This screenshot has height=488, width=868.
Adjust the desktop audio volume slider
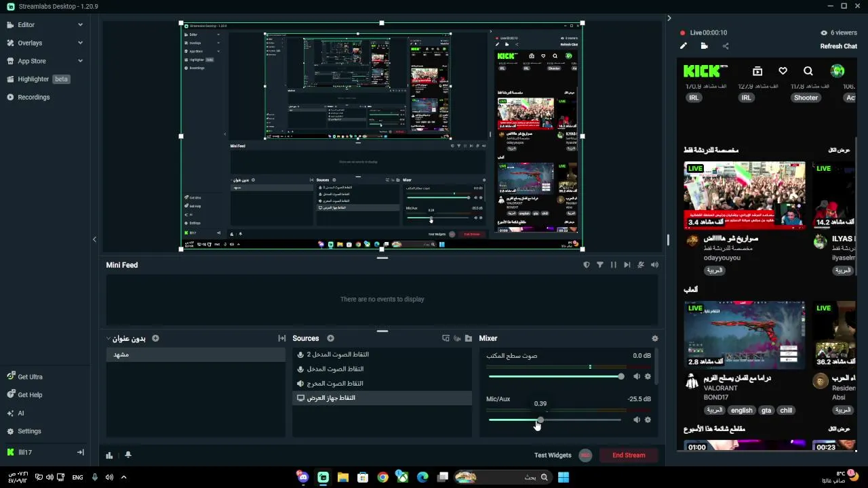point(555,376)
